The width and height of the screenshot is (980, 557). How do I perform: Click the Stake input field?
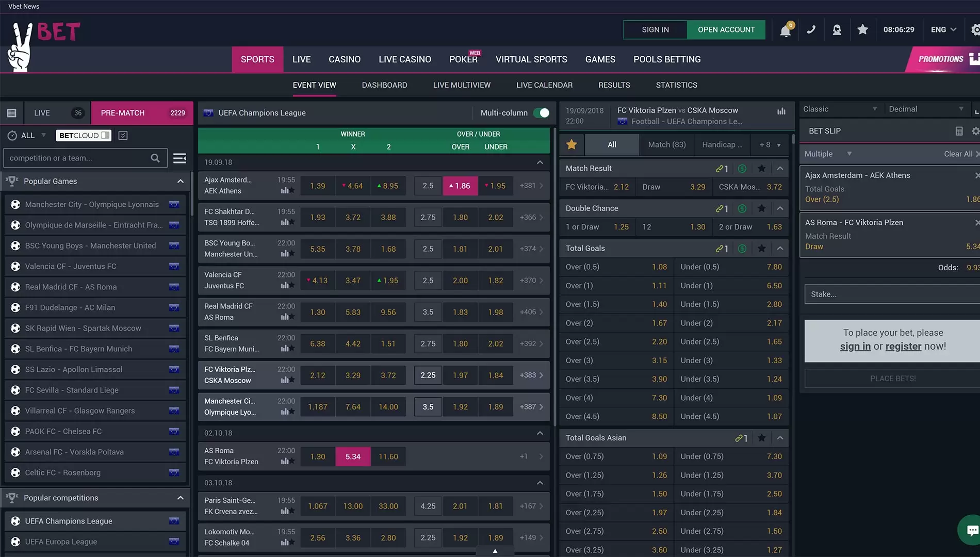(x=892, y=294)
